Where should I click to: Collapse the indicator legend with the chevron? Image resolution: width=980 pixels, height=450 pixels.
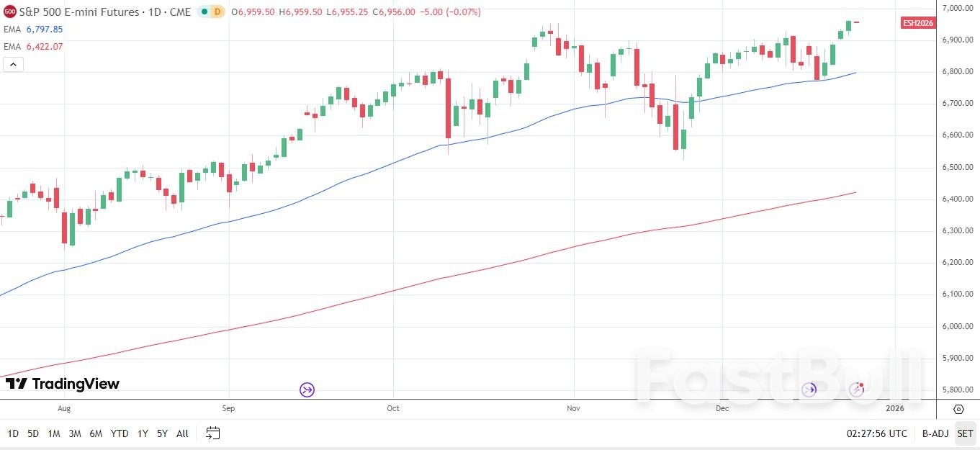[x=13, y=64]
